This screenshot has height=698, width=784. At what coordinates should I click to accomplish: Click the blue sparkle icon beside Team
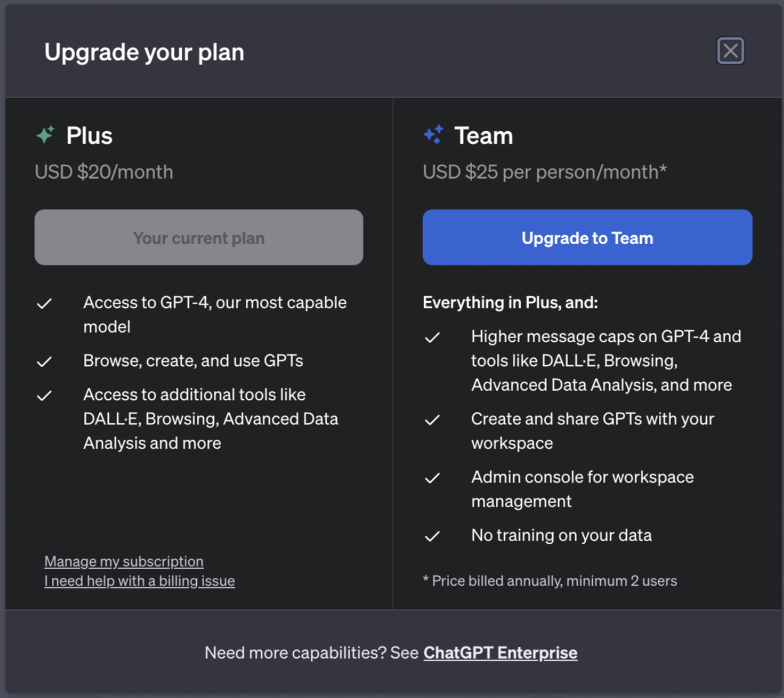(434, 135)
